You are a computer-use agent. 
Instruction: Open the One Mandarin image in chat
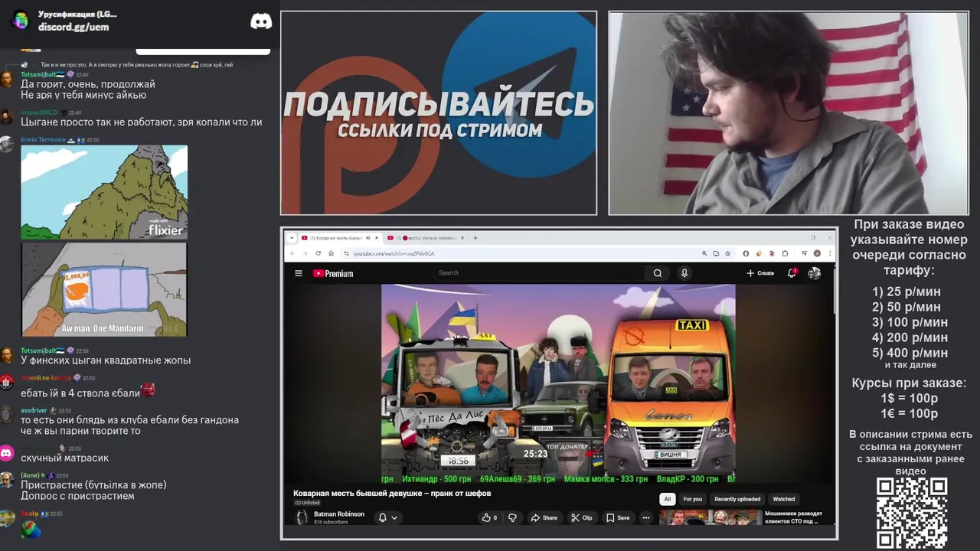tap(104, 289)
